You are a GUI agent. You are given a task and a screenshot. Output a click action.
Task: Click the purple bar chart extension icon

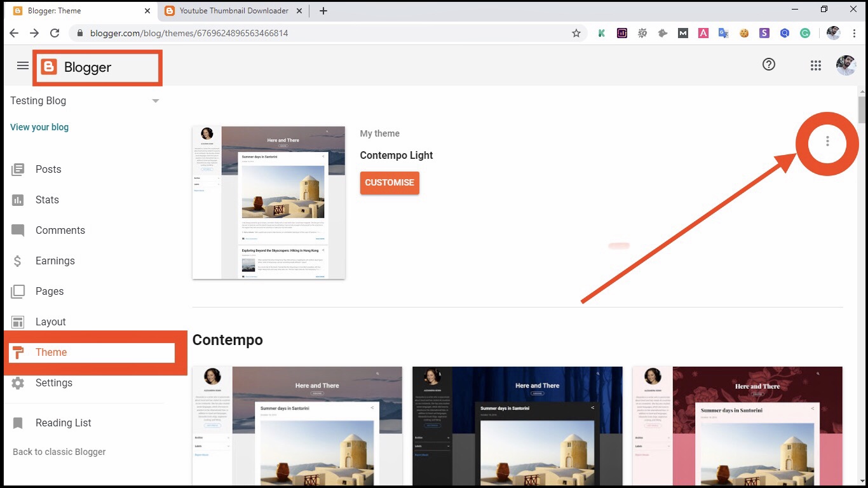[622, 33]
